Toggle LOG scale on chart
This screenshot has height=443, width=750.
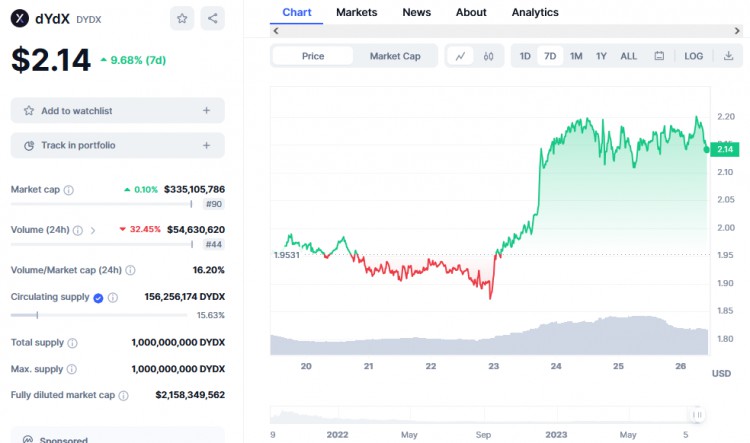[x=694, y=56]
